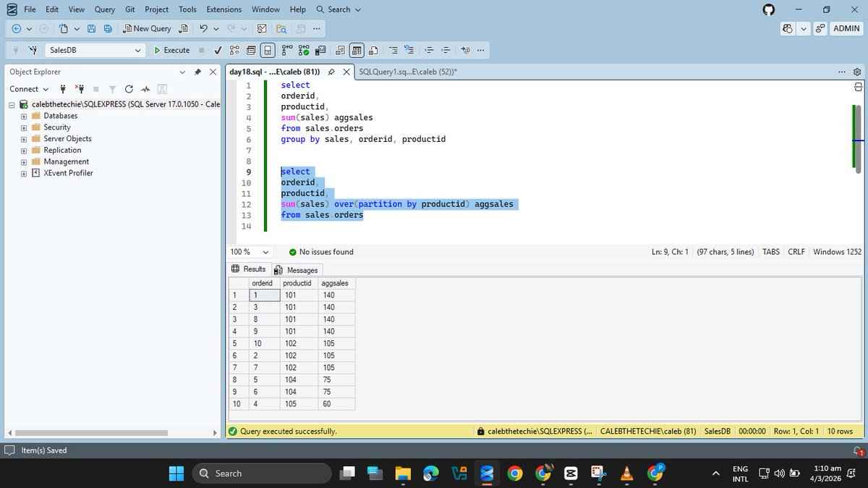
Task: Toggle the IntelliSense Enabled icon
Action: (268, 50)
